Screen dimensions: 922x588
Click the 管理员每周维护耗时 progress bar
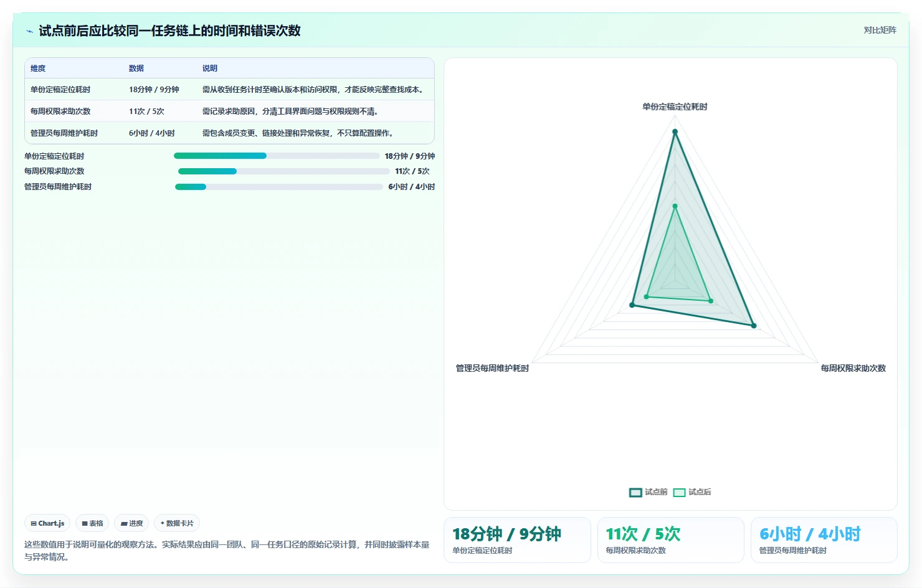tap(279, 187)
